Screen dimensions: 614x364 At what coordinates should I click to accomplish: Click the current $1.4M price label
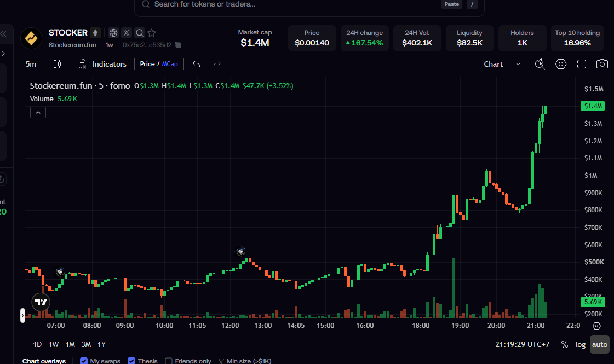[x=593, y=106]
